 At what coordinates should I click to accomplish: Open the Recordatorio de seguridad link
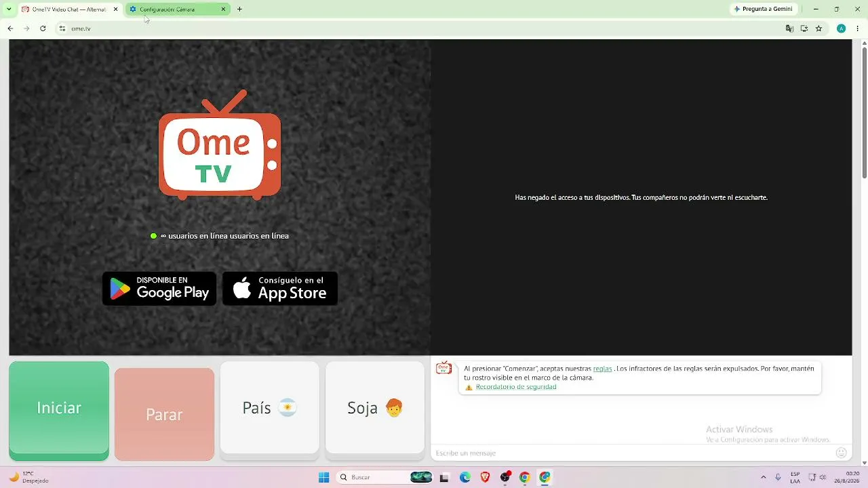(x=516, y=387)
